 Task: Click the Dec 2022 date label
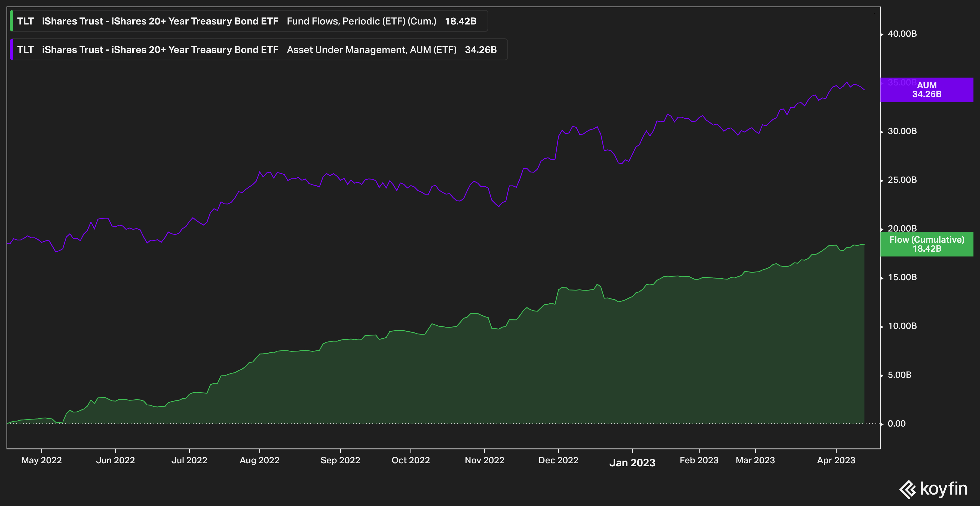tap(558, 460)
